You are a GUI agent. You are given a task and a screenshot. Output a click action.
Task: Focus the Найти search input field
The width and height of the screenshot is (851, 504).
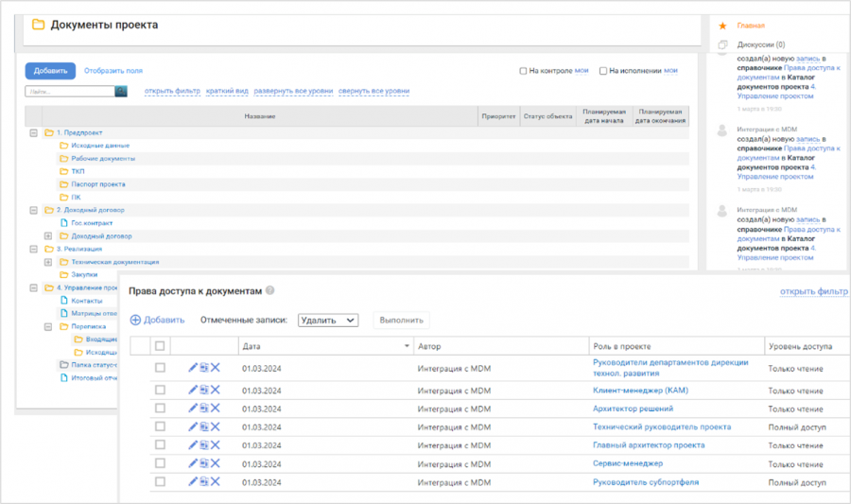tap(70, 91)
